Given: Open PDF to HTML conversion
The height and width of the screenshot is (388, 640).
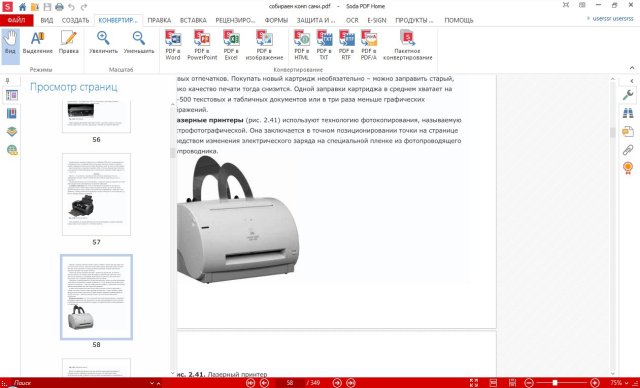Looking at the screenshot, I should (x=302, y=45).
